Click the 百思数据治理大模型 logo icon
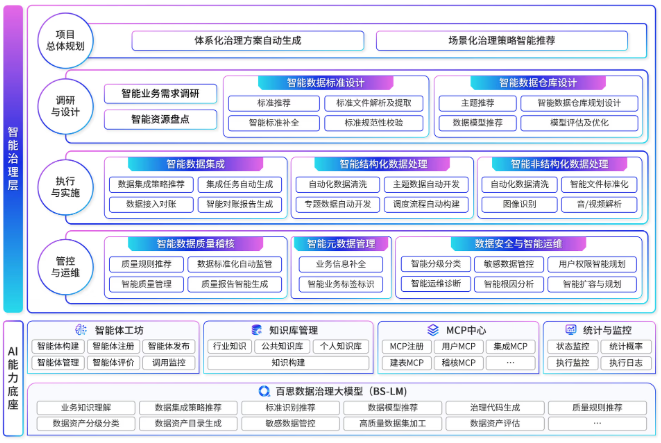The width and height of the screenshot is (661, 443). (264, 391)
